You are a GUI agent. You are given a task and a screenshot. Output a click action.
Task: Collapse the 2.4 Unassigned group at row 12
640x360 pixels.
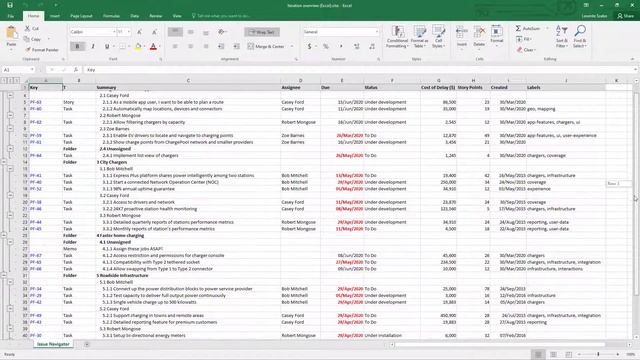[x=11, y=149]
